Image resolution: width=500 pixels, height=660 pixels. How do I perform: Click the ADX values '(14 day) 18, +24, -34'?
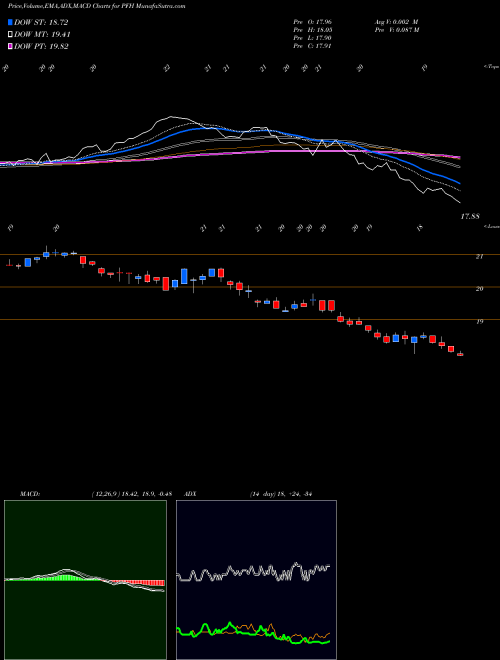click(x=280, y=494)
